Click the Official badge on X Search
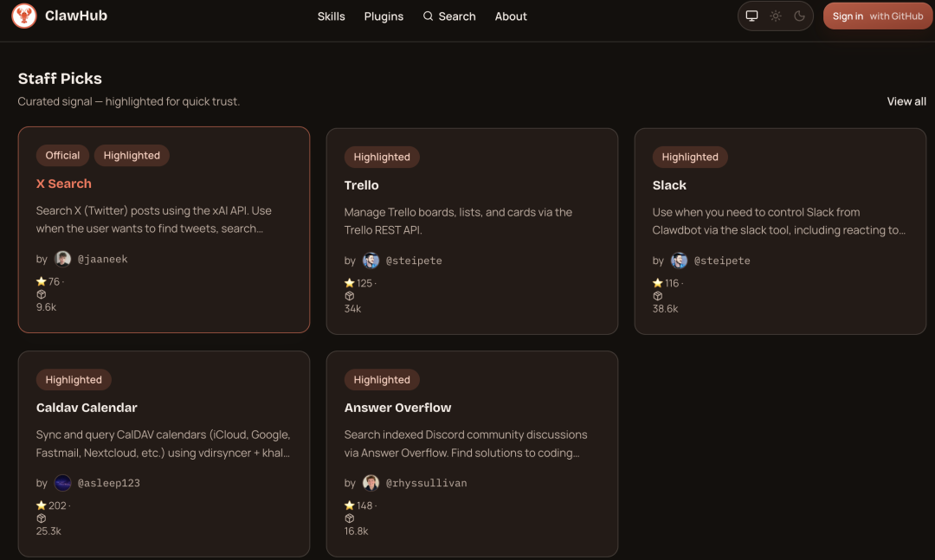 tap(62, 156)
